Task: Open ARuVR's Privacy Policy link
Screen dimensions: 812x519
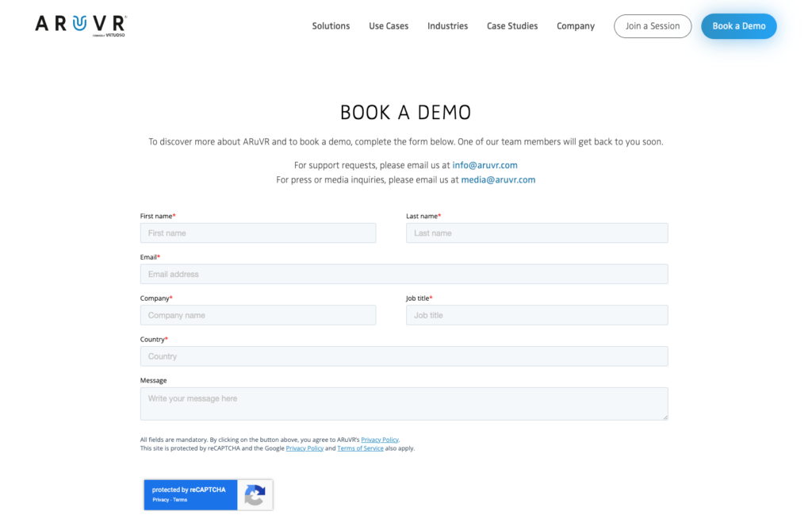Action: [380, 440]
